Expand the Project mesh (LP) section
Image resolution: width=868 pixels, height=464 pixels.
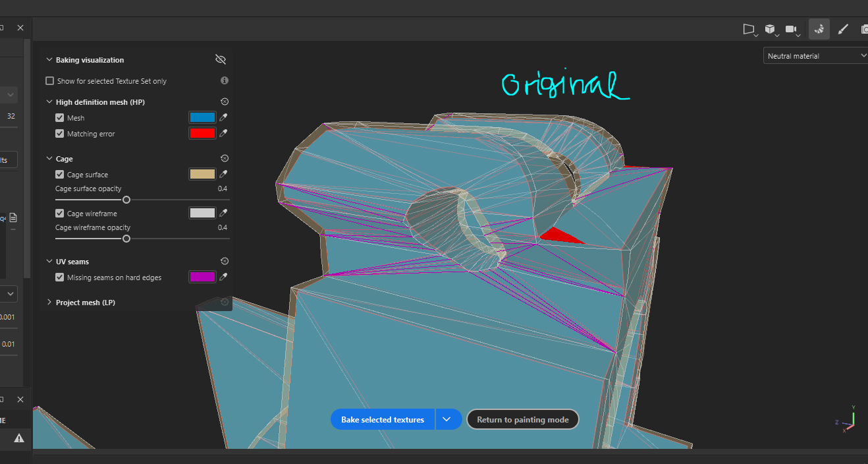pos(49,303)
